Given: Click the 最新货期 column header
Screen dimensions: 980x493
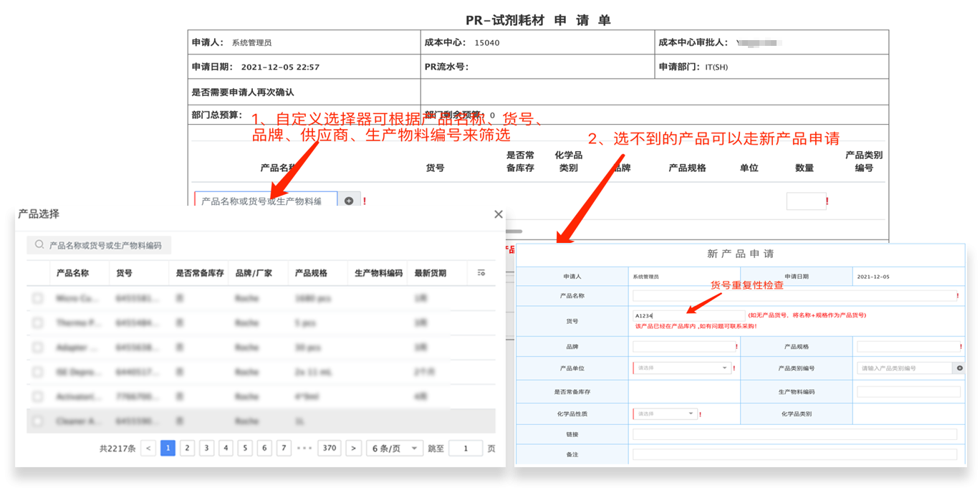Looking at the screenshot, I should 430,273.
